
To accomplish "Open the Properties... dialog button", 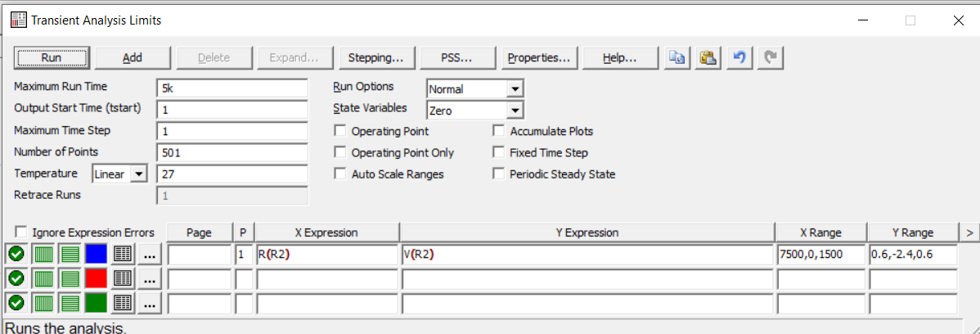I will 538,58.
